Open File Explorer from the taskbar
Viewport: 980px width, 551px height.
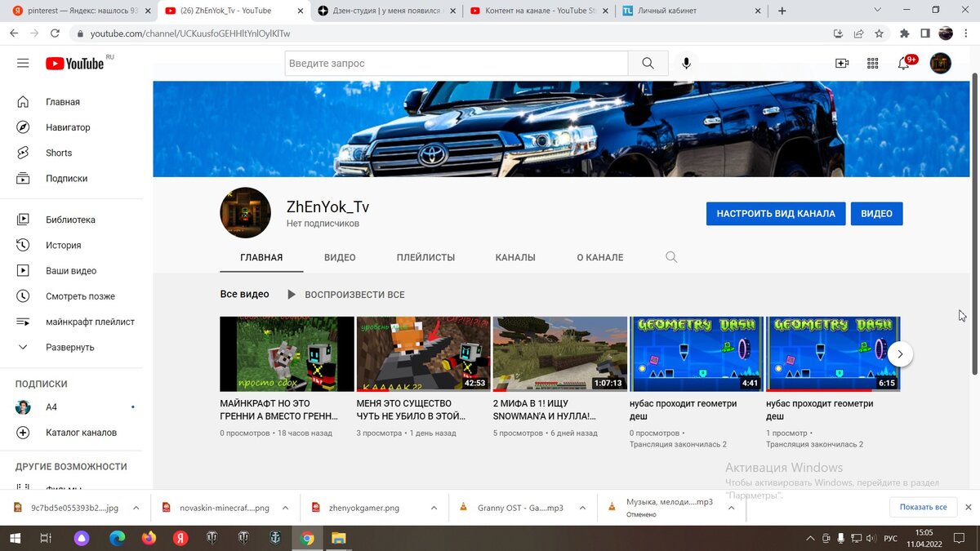point(338,538)
